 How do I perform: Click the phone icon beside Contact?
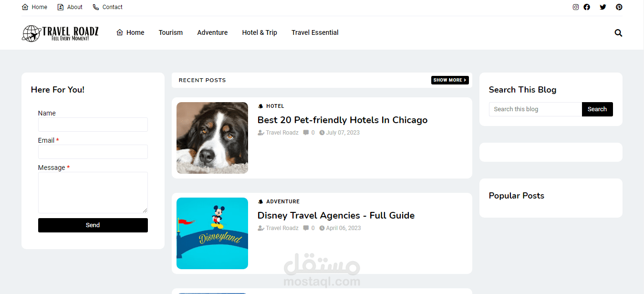coord(96,7)
